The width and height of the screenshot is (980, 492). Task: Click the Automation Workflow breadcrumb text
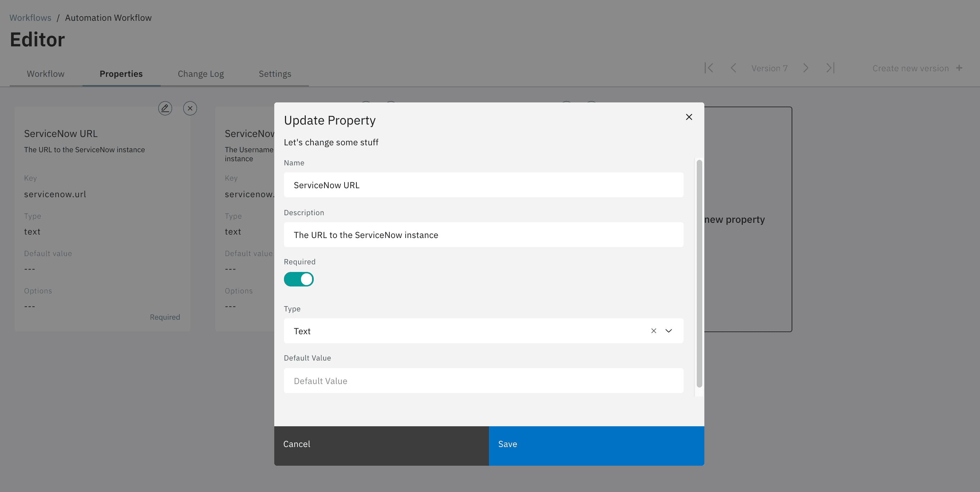108,18
